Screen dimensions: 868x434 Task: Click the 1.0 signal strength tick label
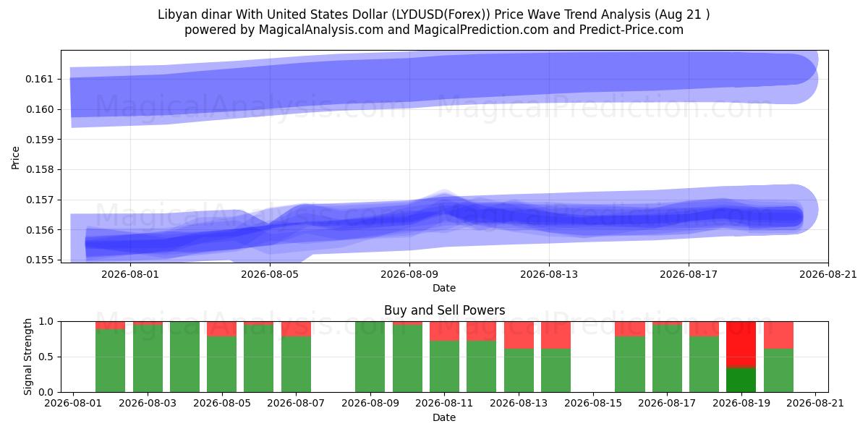[47, 321]
